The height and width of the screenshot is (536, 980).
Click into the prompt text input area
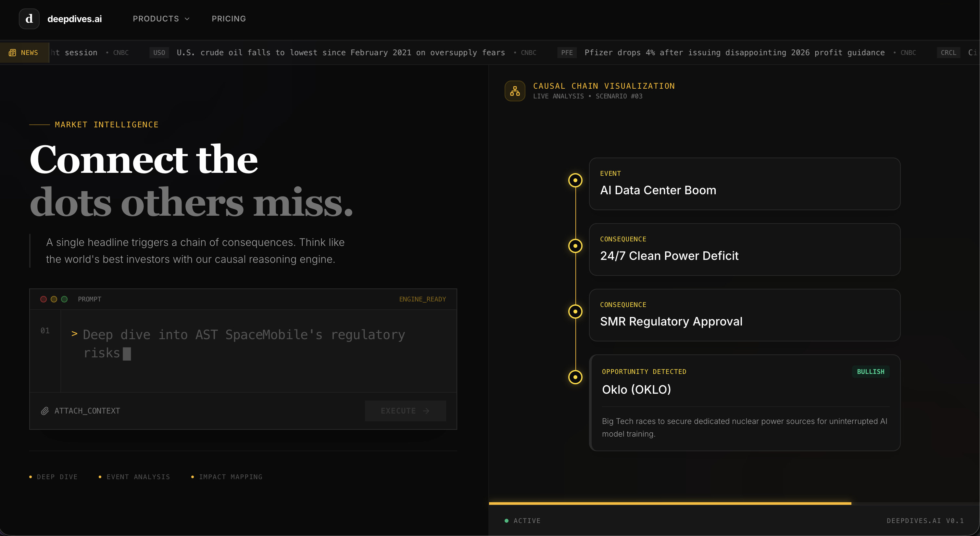(259, 350)
